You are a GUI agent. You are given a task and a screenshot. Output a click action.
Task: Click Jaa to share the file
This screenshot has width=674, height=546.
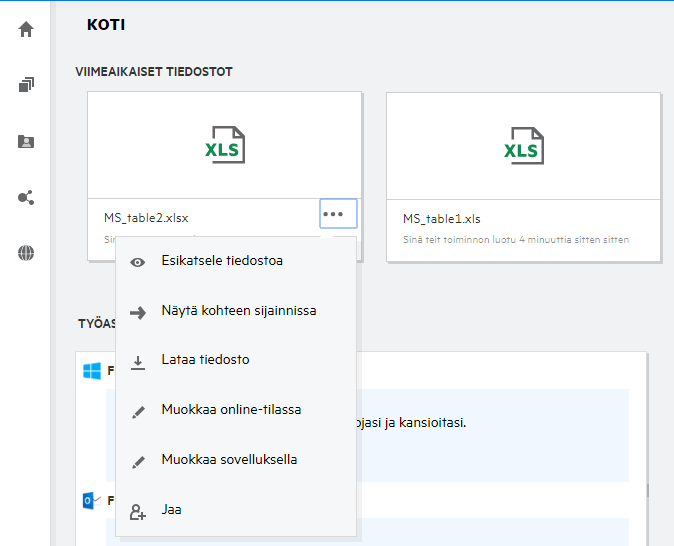171,510
